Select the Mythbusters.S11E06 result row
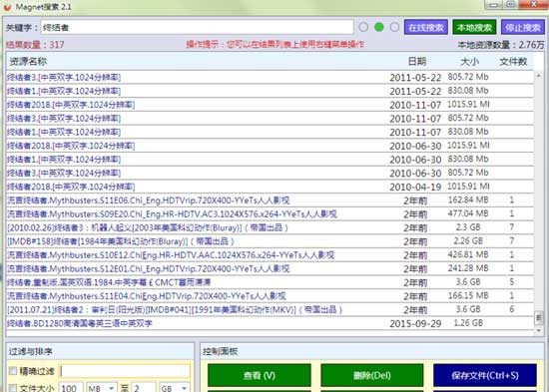 click(270, 200)
